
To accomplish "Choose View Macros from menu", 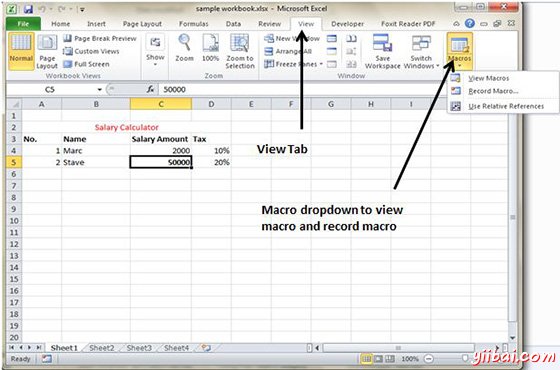I will pos(489,78).
